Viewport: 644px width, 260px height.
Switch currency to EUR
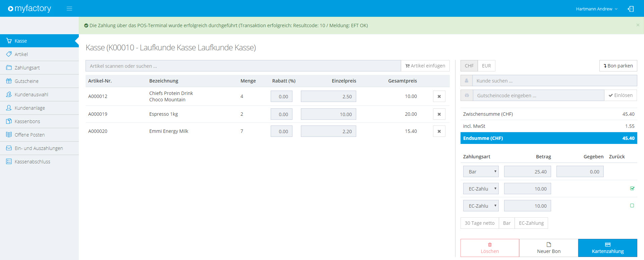[x=486, y=66]
